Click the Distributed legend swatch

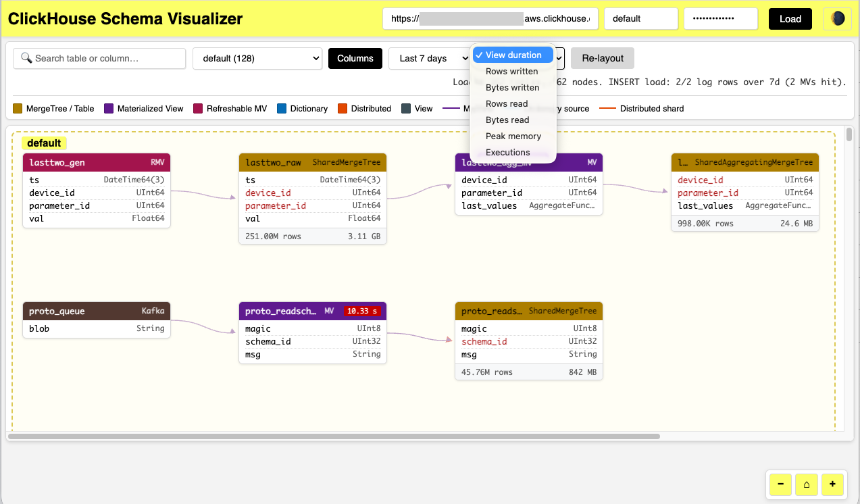pyautogui.click(x=343, y=108)
